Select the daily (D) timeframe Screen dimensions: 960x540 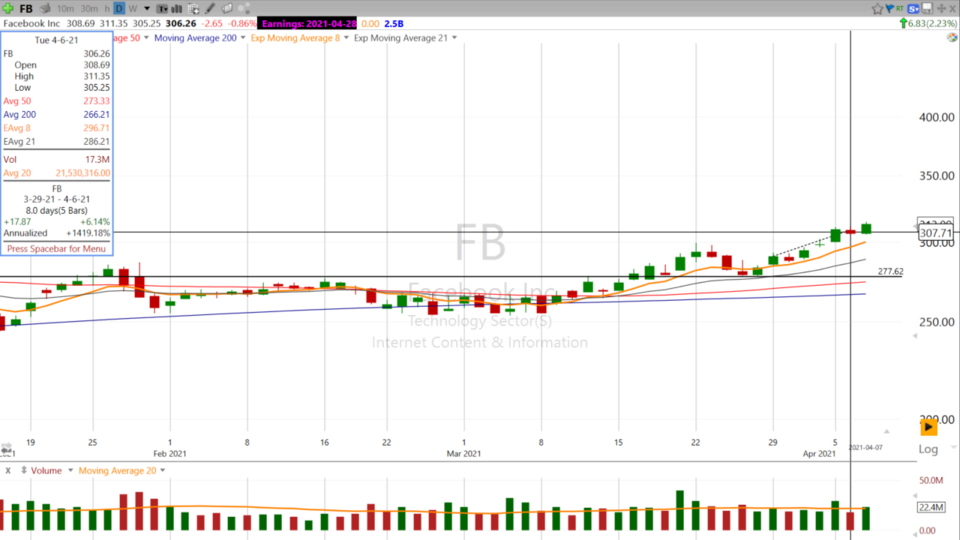[119, 9]
